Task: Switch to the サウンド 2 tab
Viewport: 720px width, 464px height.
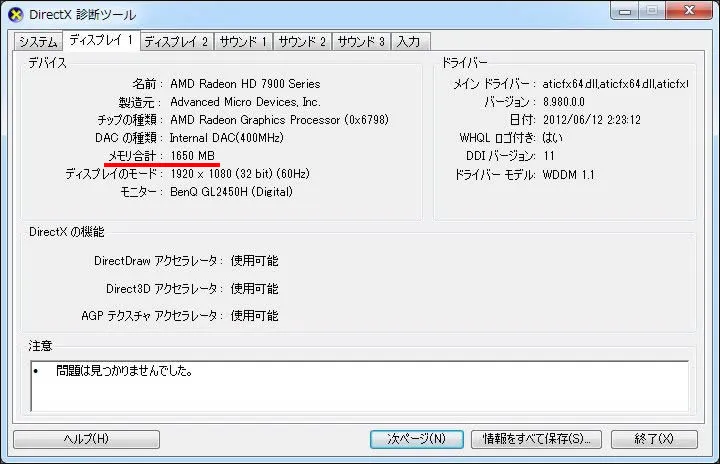Action: tap(302, 42)
